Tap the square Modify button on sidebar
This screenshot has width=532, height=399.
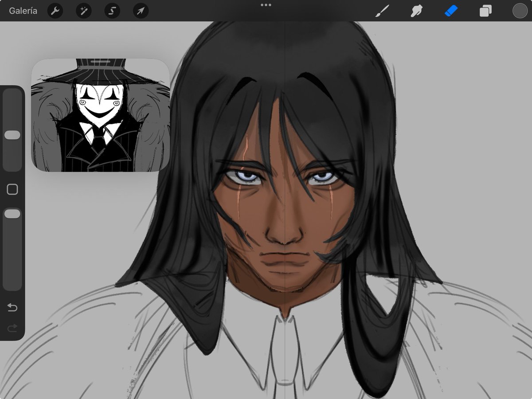[12, 190]
